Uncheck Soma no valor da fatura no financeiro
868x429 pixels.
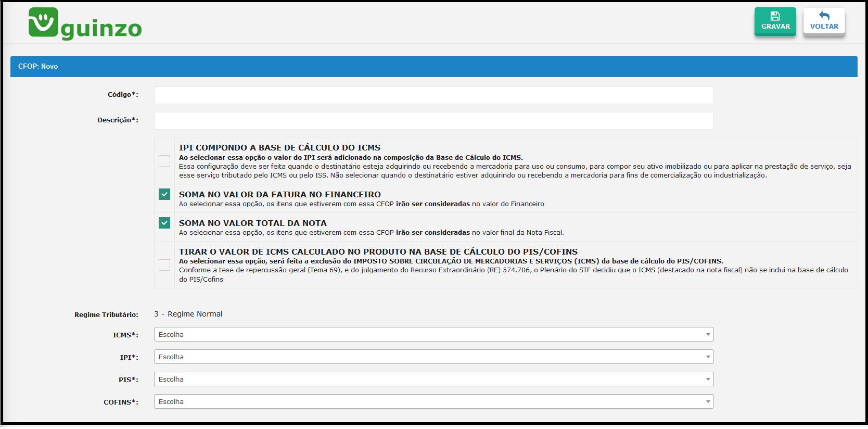click(x=164, y=194)
